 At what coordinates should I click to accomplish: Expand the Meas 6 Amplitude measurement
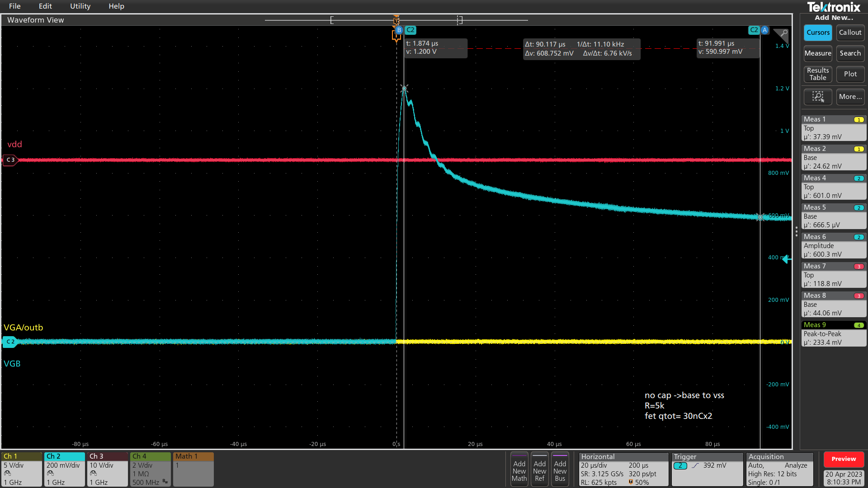pos(833,246)
